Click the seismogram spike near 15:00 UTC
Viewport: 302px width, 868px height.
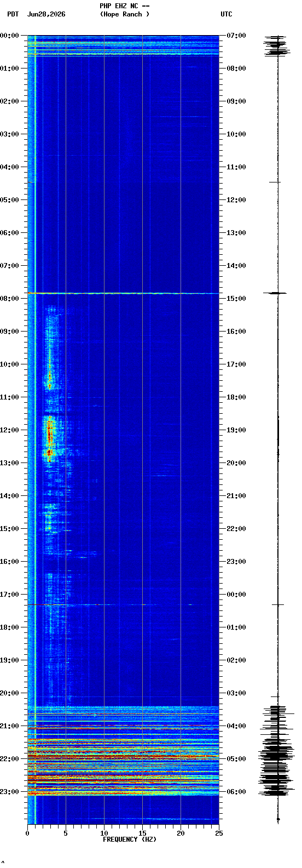275,293
